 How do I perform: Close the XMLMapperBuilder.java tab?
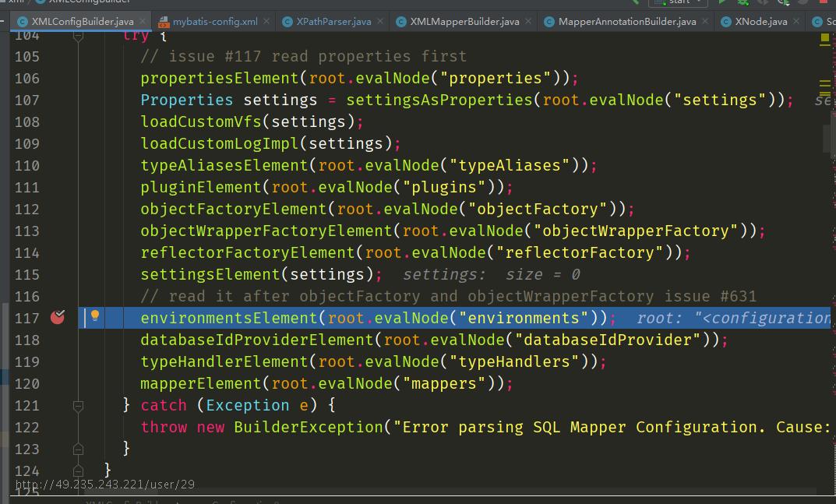tap(527, 21)
